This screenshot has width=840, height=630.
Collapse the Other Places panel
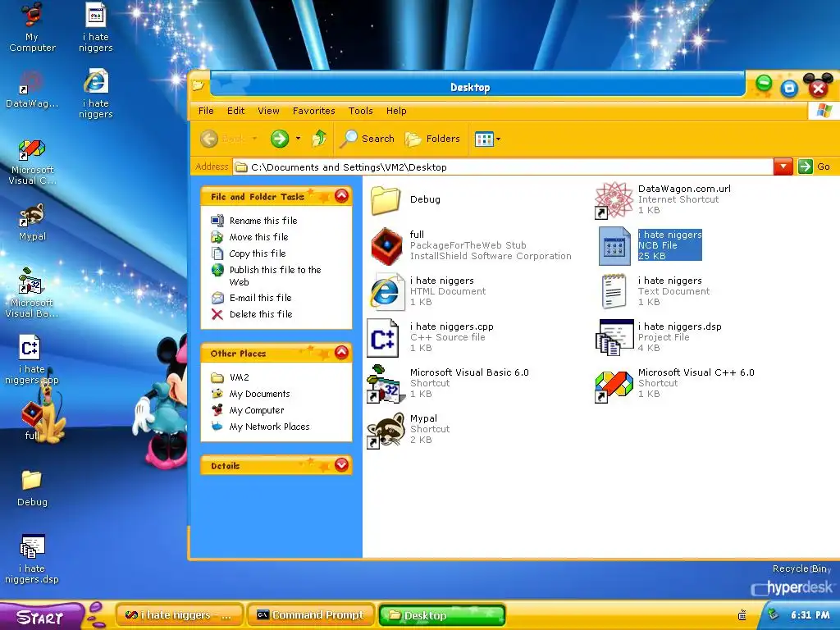(342, 353)
